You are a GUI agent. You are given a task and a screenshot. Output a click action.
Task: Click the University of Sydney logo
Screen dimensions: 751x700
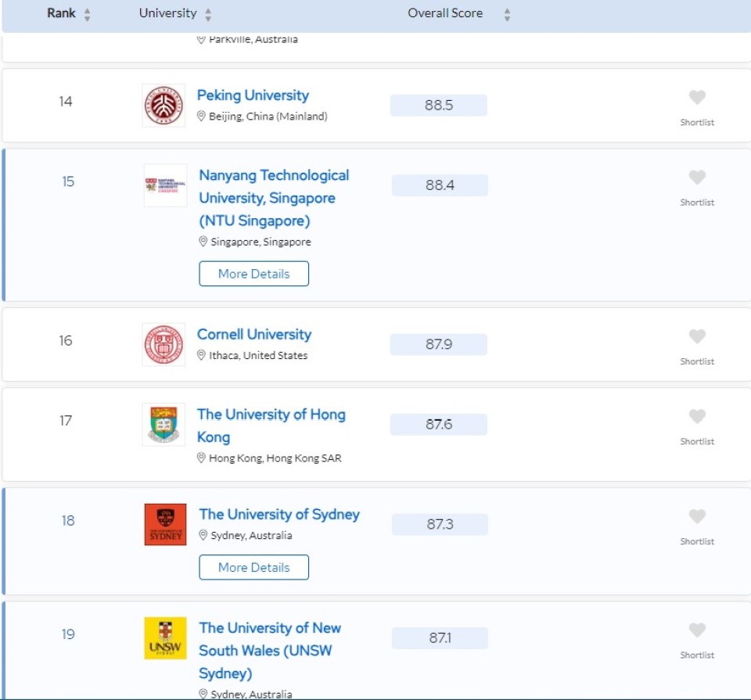pyautogui.click(x=166, y=525)
